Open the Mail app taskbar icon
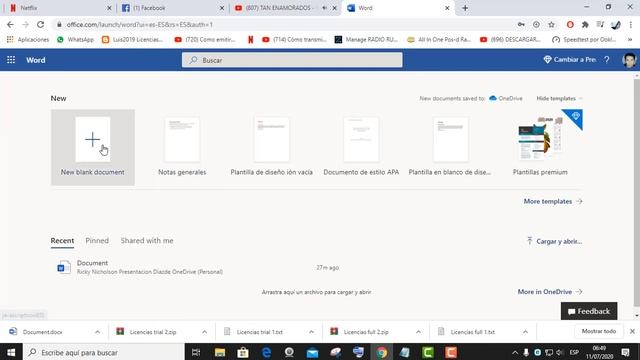The image size is (640, 360). coord(312,352)
